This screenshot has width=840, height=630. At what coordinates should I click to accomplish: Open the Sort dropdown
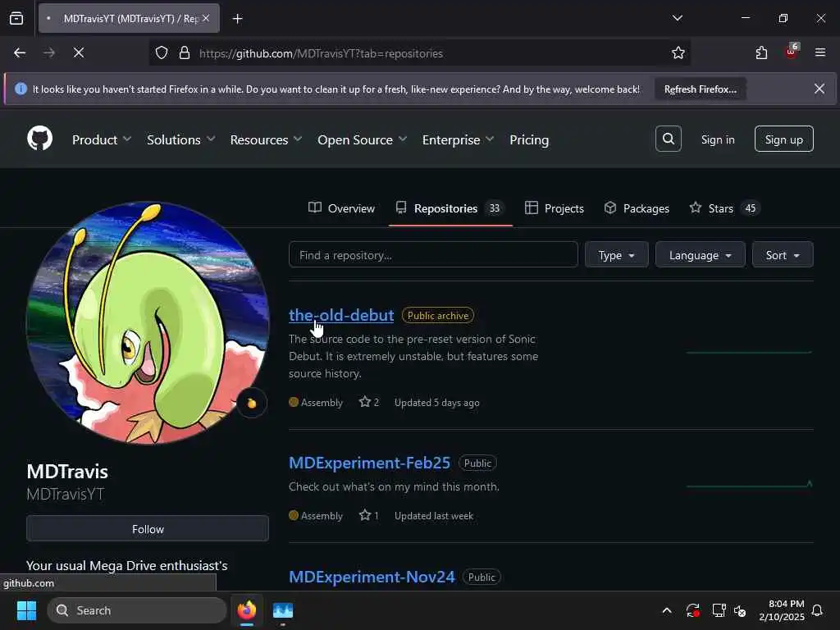pos(783,254)
